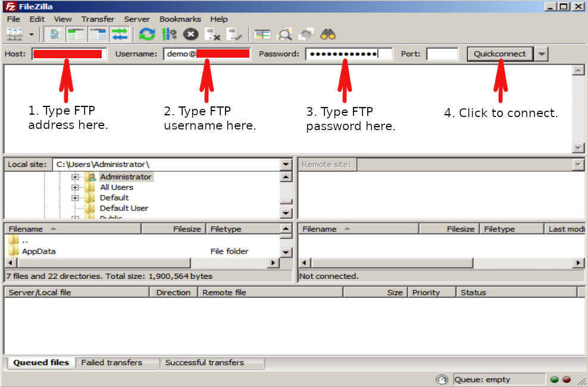Refresh the file and folder lists

coord(147,34)
